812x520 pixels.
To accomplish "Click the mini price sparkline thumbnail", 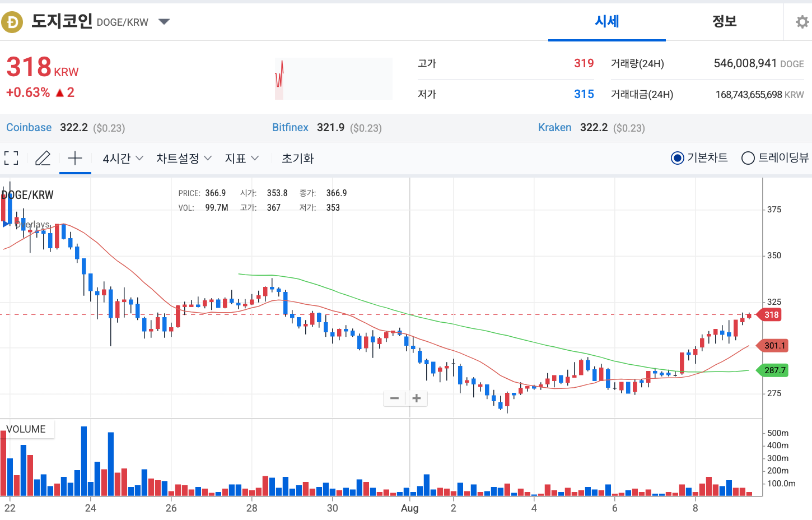I will point(334,79).
